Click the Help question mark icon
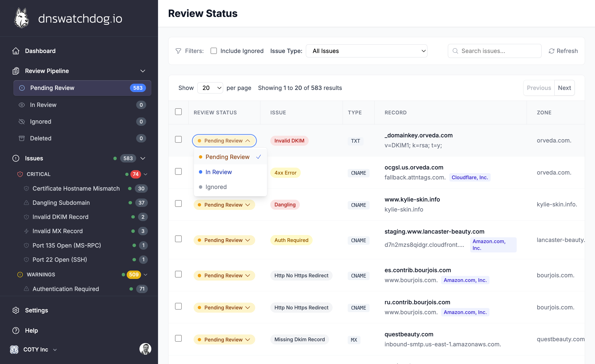 tap(16, 331)
